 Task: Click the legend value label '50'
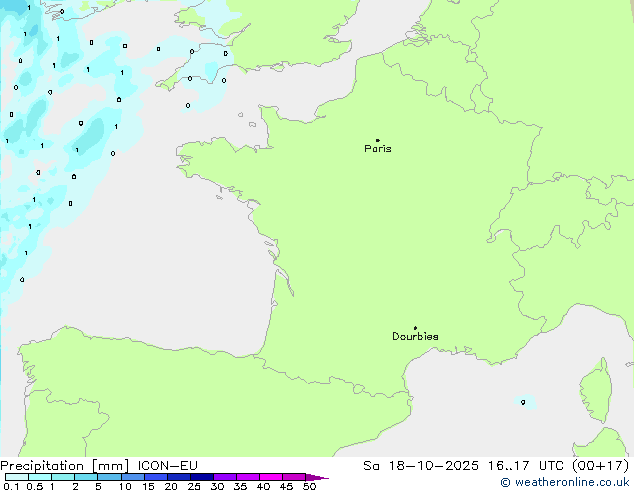[x=309, y=486]
